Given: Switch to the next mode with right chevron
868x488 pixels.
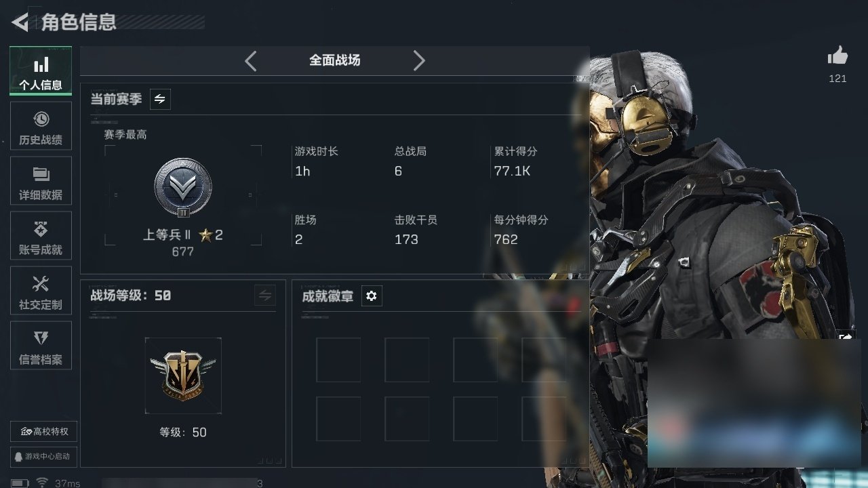Looking at the screenshot, I should point(419,61).
